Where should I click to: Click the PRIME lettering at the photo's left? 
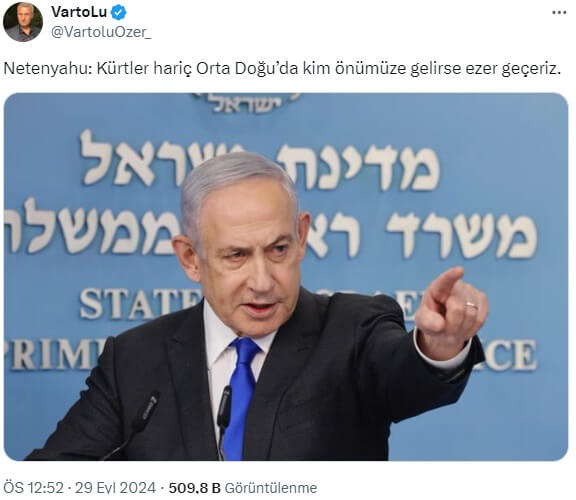click(55, 354)
